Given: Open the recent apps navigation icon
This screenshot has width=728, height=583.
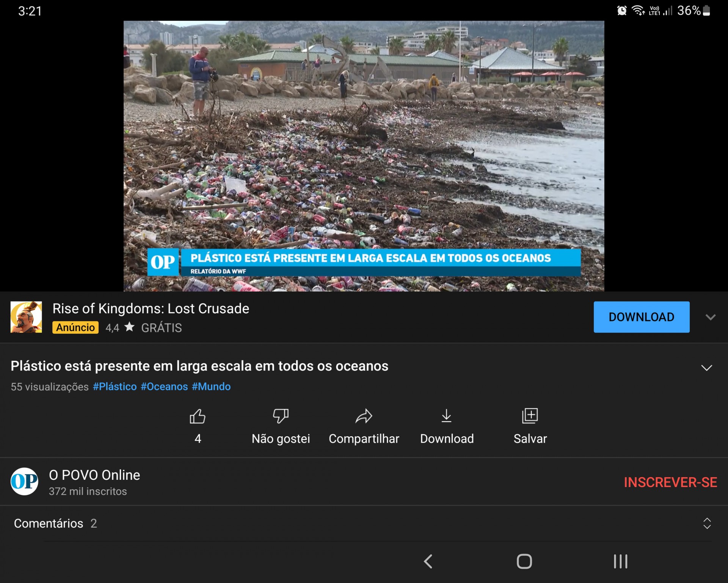Looking at the screenshot, I should 620,561.
